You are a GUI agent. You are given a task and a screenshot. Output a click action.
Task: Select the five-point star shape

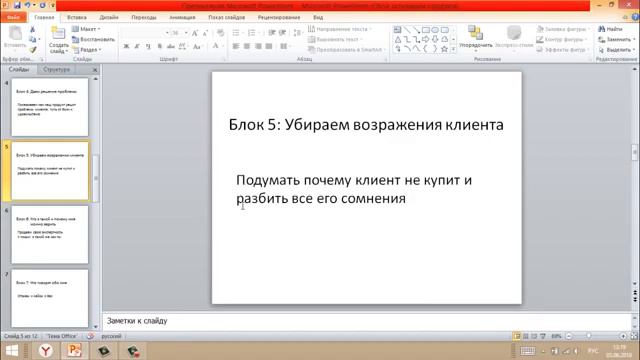pyautogui.click(x=444, y=49)
